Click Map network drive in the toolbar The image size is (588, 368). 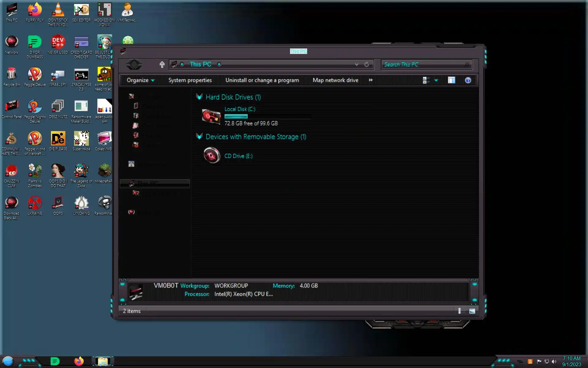(x=335, y=80)
